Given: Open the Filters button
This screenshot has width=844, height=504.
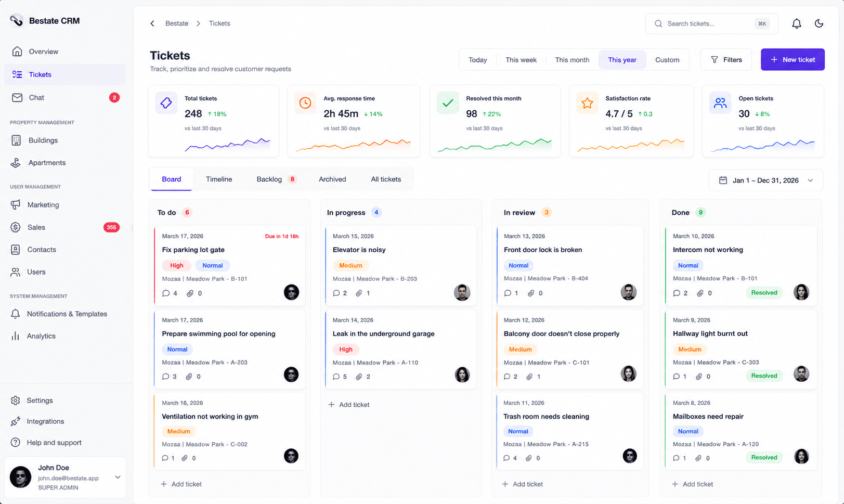Looking at the screenshot, I should [726, 60].
